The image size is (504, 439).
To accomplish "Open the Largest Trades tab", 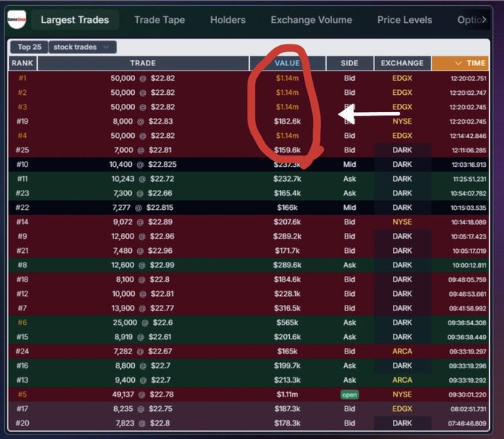I will [75, 20].
